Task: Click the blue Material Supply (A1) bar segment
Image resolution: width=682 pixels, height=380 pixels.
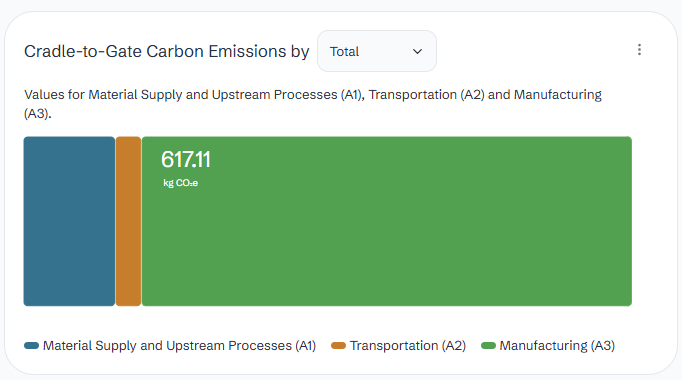Action: 69,221
